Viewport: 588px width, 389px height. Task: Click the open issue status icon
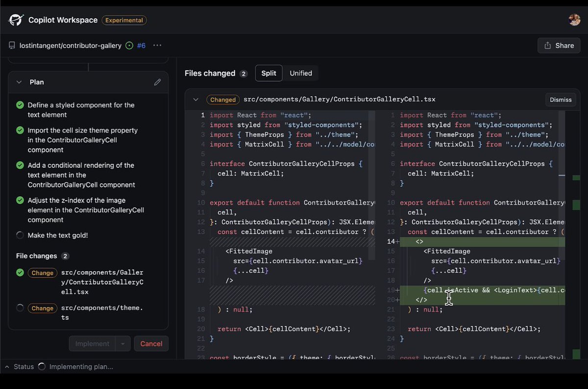click(129, 46)
